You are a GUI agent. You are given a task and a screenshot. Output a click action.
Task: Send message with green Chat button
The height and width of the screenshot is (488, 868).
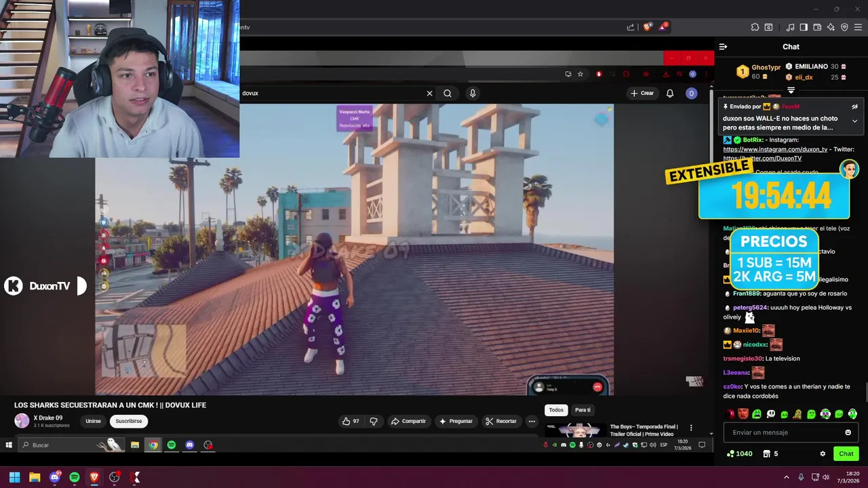(846, 453)
